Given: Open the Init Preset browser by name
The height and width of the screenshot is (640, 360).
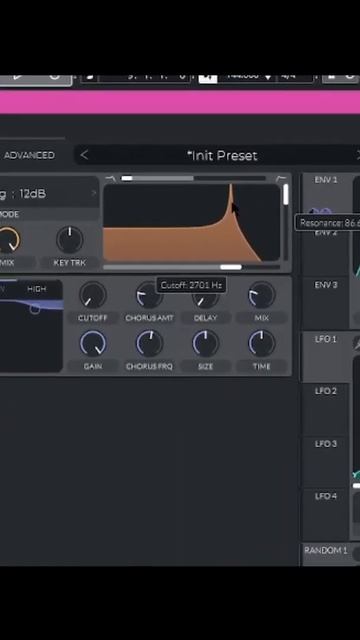Looking at the screenshot, I should pyautogui.click(x=222, y=156).
